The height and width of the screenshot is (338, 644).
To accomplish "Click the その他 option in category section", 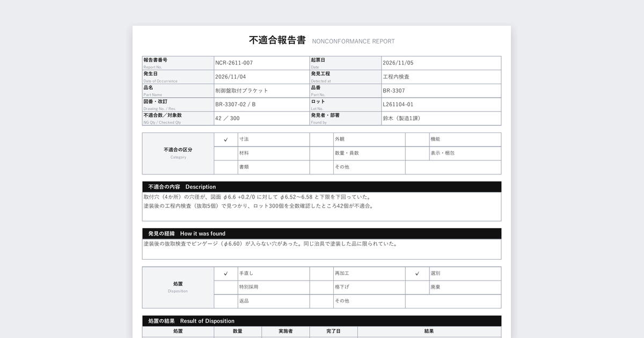I will (x=342, y=167).
